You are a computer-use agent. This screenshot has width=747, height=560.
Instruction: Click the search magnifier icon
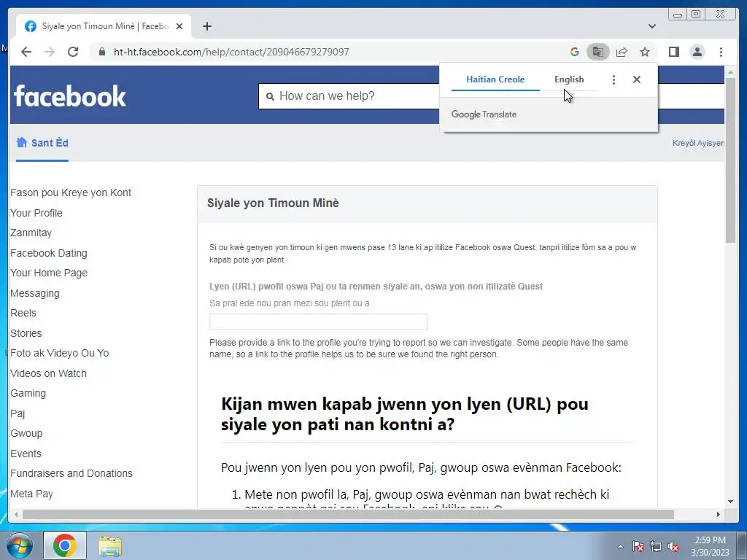(270, 96)
